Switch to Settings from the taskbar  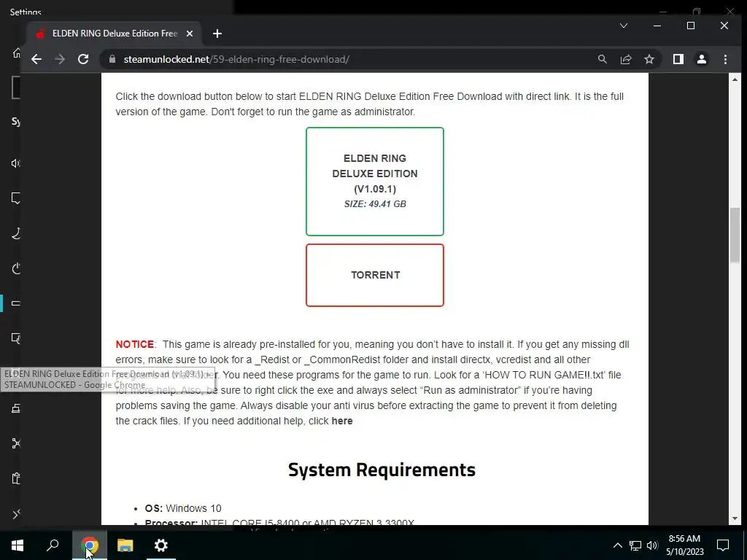tap(161, 545)
